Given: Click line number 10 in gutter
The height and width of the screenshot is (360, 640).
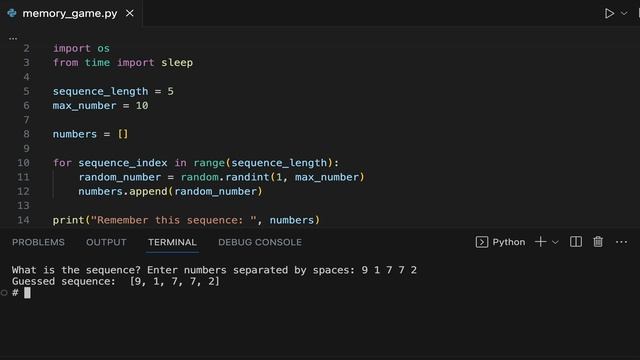Looking at the screenshot, I should point(23,163).
